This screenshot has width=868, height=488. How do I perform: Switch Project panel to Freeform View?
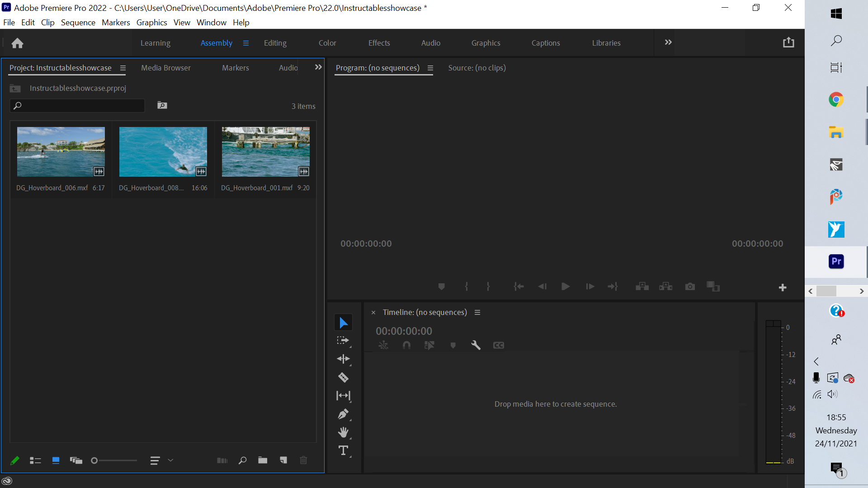pos(76,460)
